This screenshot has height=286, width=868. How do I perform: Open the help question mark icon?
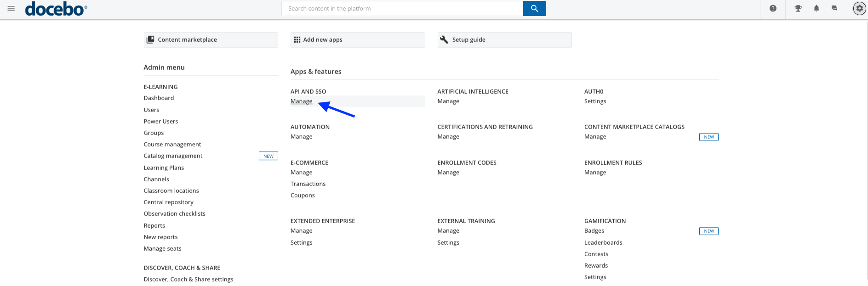(773, 8)
